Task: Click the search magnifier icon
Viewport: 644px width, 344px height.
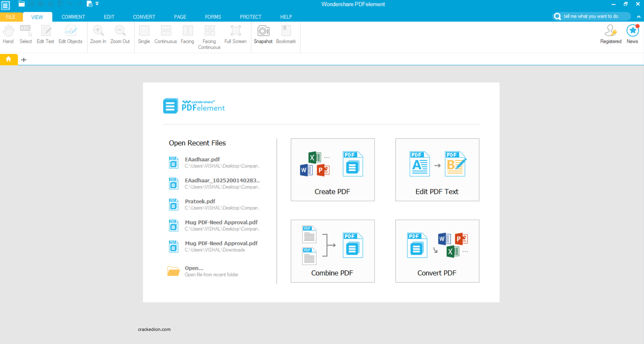Action: (557, 16)
